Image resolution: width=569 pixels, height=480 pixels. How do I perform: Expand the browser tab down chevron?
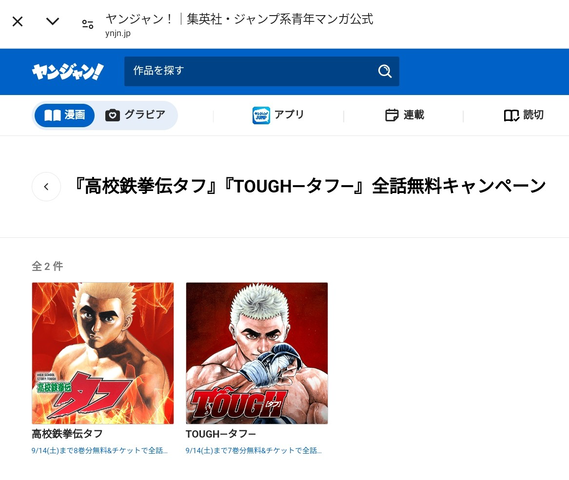(x=53, y=21)
